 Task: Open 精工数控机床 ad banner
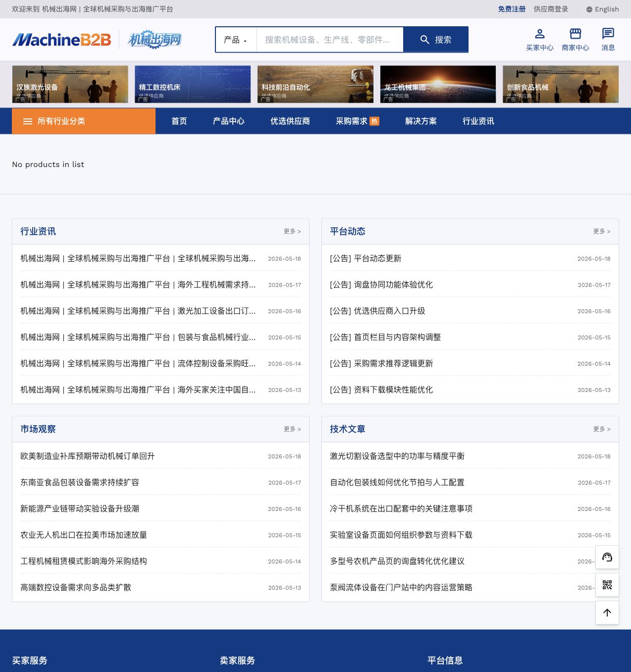193,84
